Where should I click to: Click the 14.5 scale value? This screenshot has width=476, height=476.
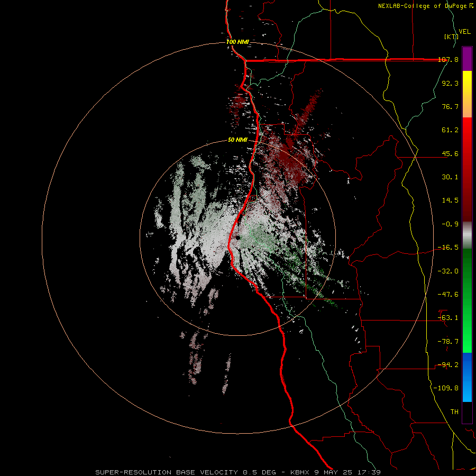[x=450, y=200]
